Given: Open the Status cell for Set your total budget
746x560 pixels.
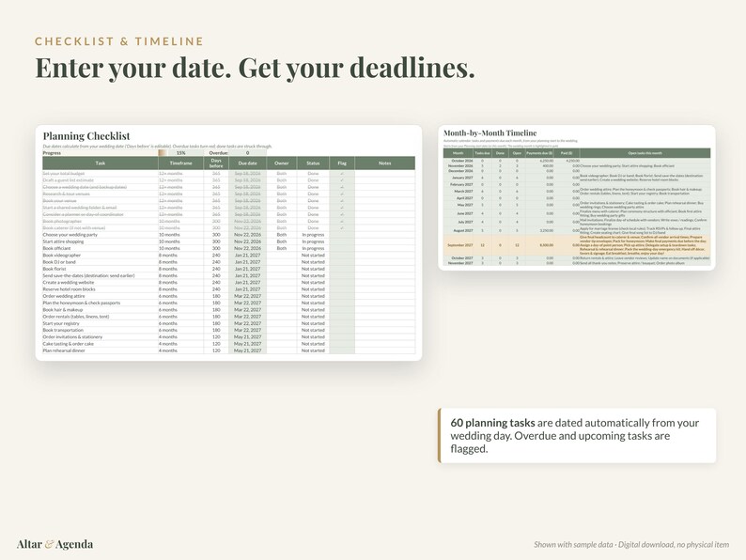Looking at the screenshot, I should (x=313, y=174).
